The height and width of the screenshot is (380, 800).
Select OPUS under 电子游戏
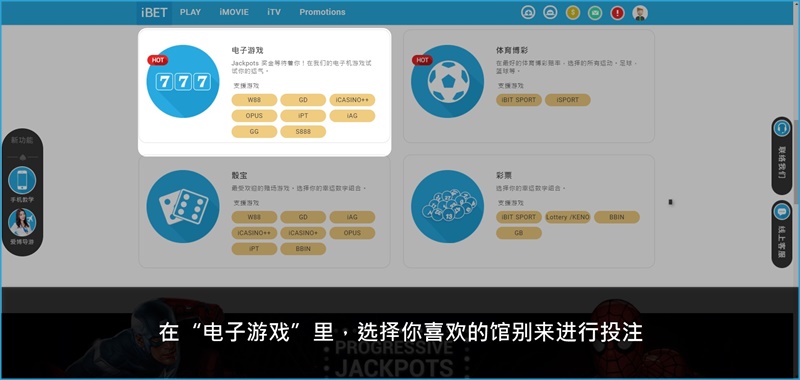(x=254, y=116)
